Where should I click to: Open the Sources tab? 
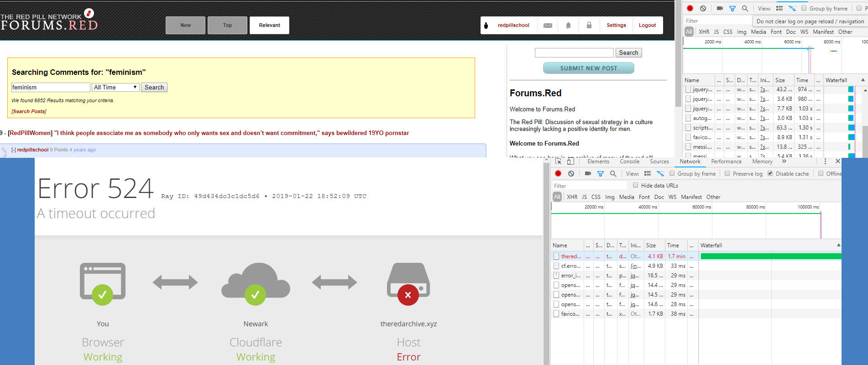[x=659, y=162]
